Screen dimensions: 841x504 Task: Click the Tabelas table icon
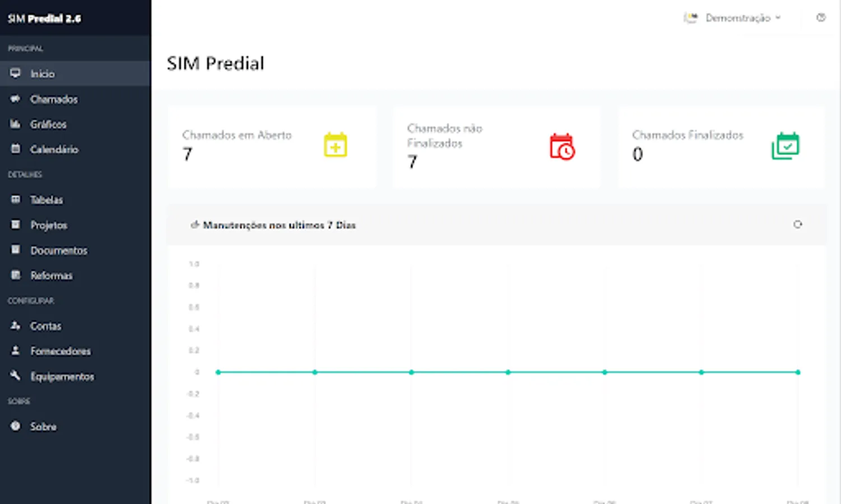[15, 199]
